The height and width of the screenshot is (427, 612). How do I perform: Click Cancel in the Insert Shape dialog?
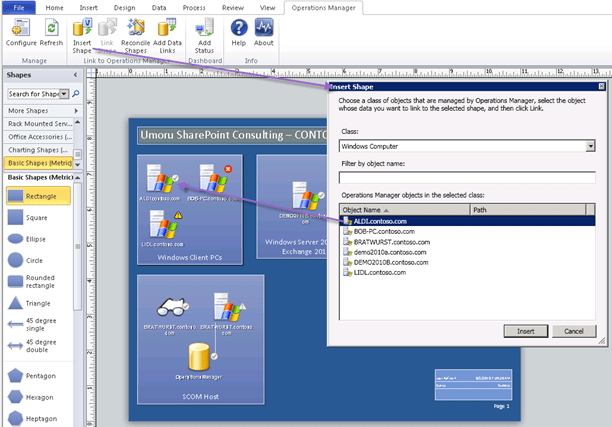click(574, 331)
